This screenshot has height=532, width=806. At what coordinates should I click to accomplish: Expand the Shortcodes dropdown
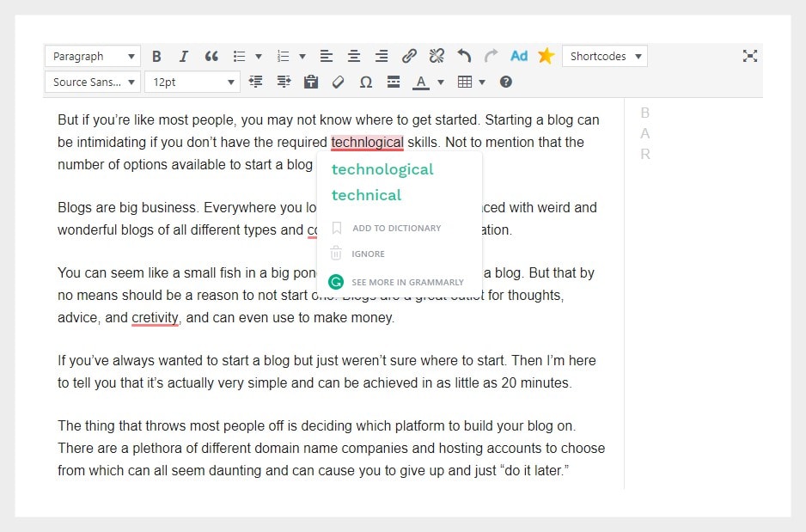pyautogui.click(x=605, y=57)
